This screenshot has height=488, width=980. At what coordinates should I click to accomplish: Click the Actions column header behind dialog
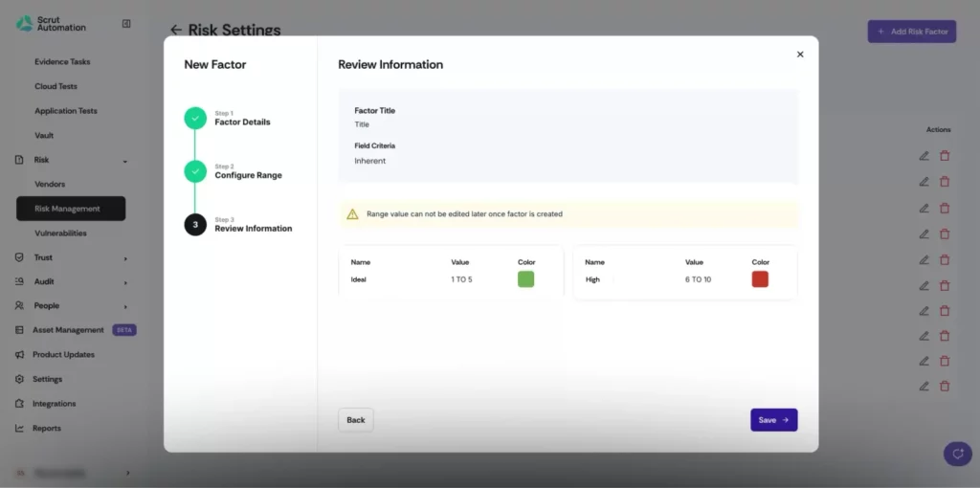click(938, 130)
